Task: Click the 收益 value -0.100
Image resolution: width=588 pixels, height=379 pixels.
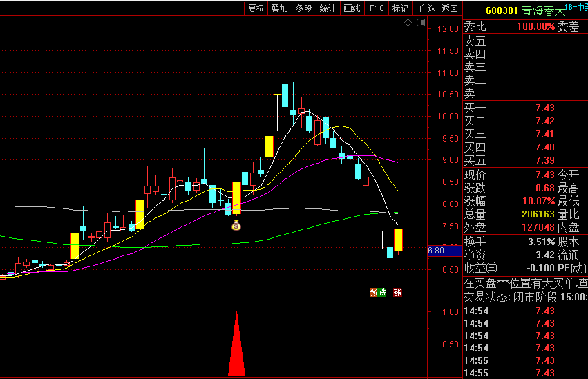Action: tap(540, 268)
